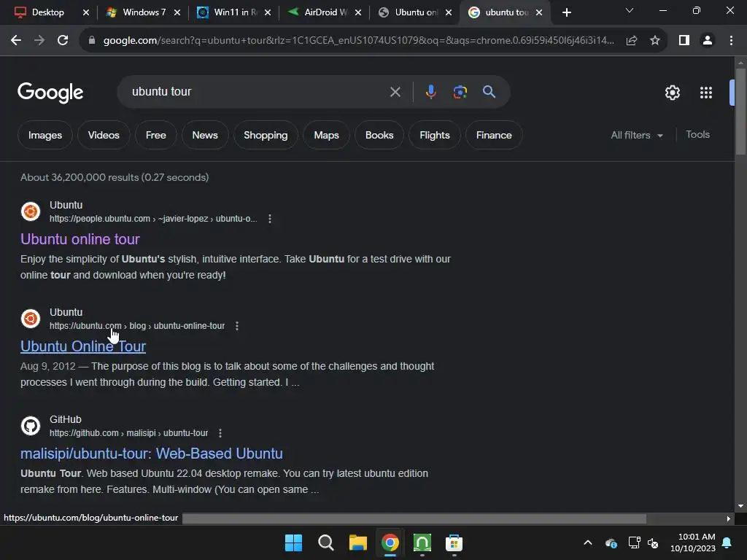Click people.ubuntu.com result URL breadcrumb

[x=153, y=219]
